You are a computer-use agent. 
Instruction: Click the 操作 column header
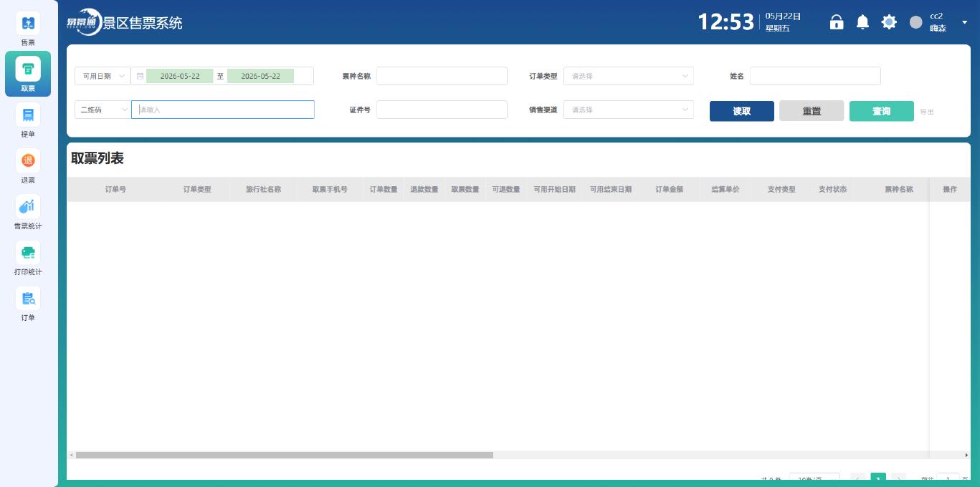950,190
